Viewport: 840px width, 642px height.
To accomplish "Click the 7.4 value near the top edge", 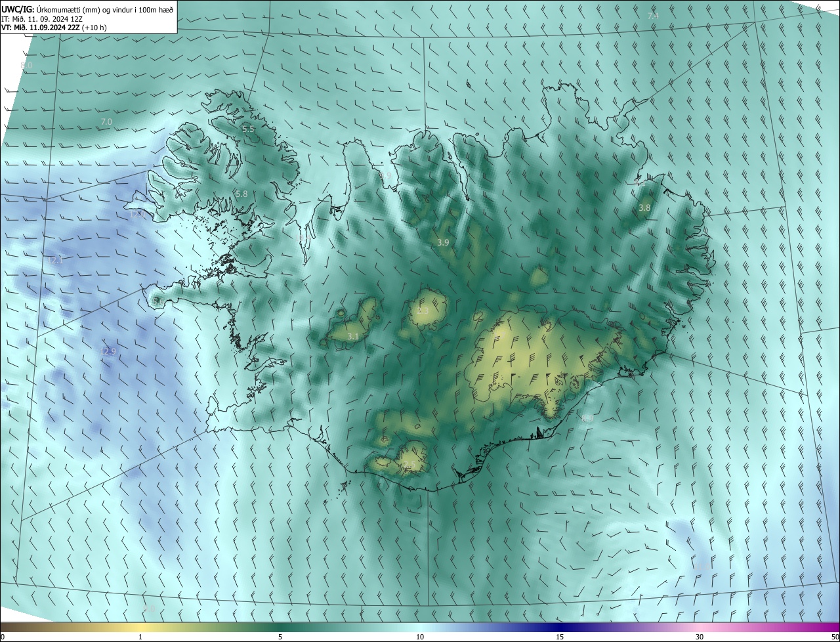I will coord(653,16).
